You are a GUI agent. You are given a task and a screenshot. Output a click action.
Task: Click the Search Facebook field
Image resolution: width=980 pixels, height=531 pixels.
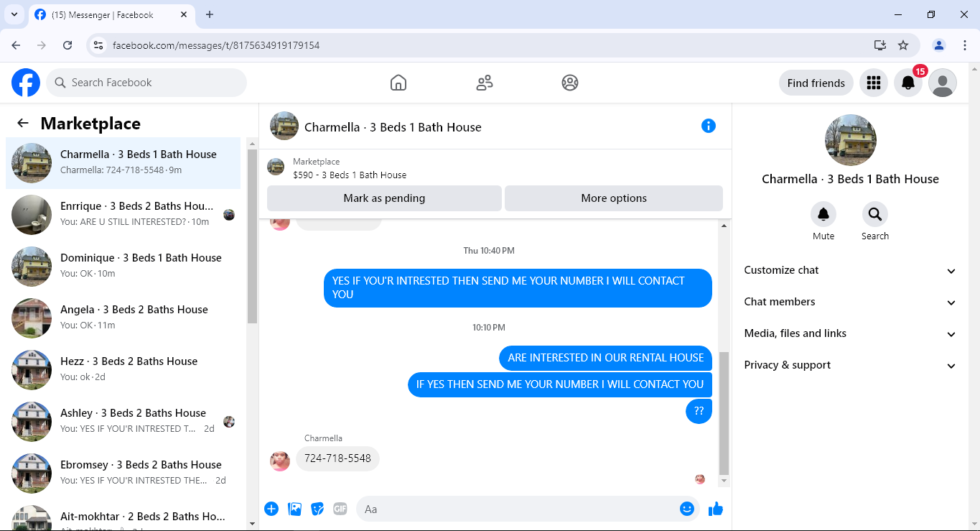146,83
